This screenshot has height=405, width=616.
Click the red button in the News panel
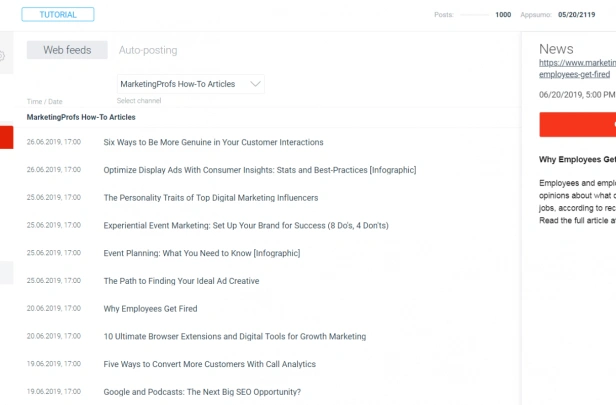click(578, 125)
